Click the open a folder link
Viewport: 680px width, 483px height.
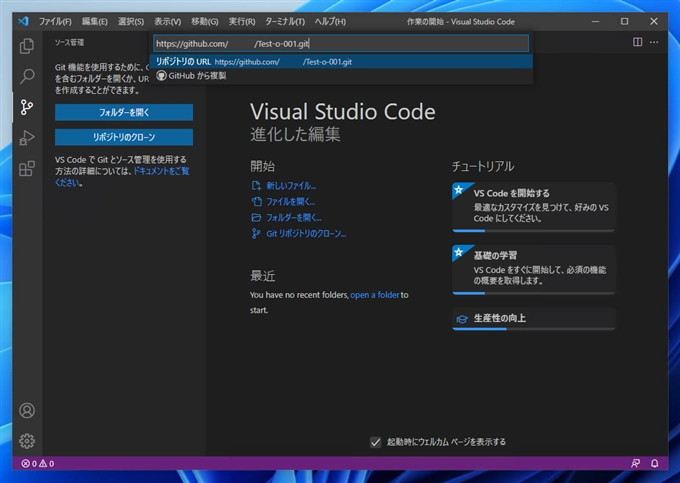(375, 295)
